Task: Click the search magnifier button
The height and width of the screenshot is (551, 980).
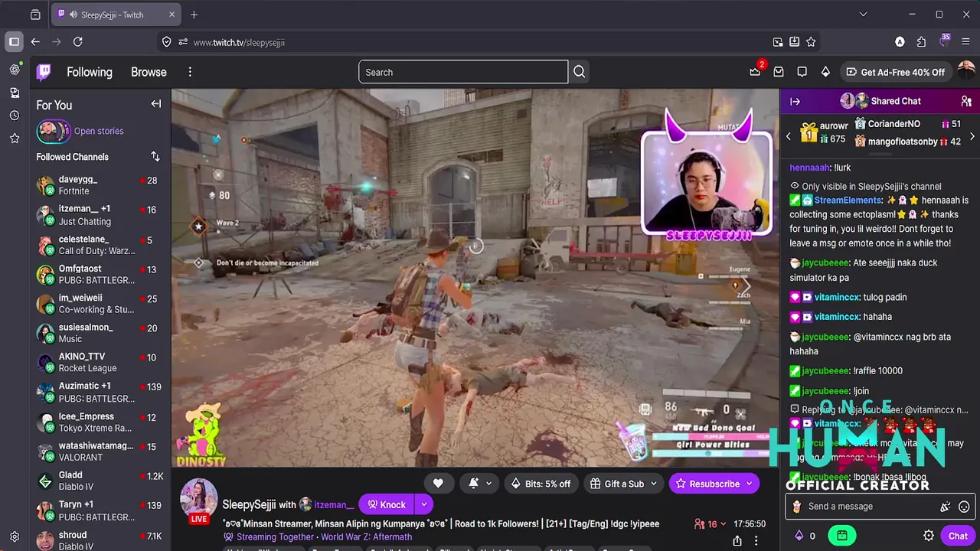Action: coord(580,72)
